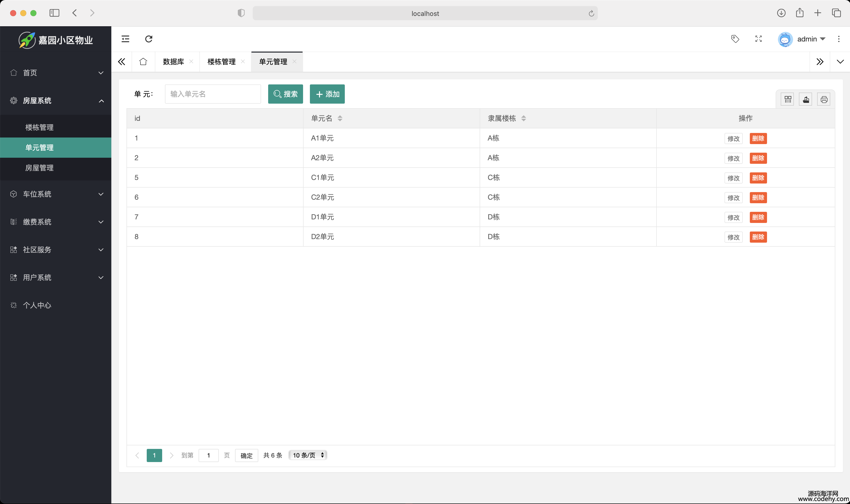Reload page from the address bar icon
This screenshot has width=850, height=504.
click(591, 13)
